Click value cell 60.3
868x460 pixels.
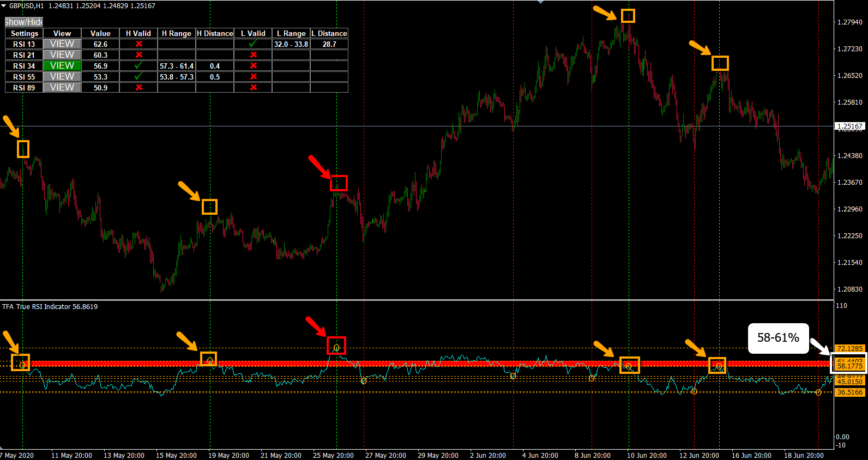click(100, 55)
